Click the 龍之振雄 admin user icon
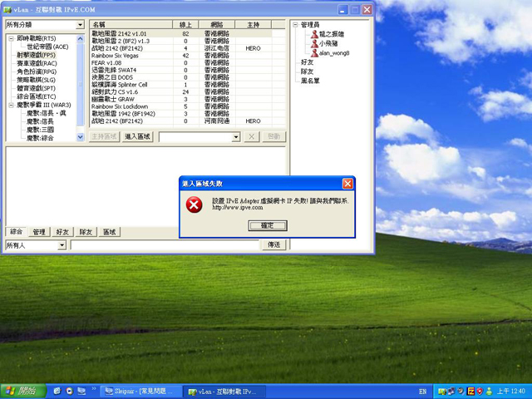 [314, 34]
